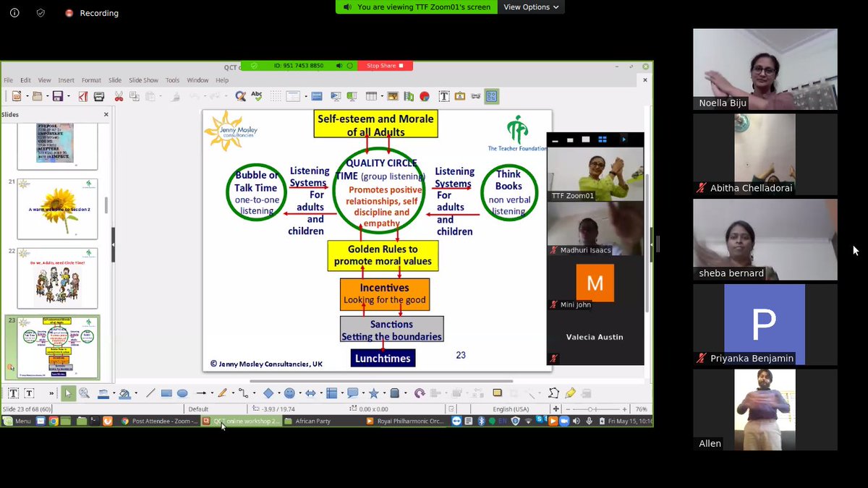Click the Stop Share button
The height and width of the screenshot is (488, 868).
385,66
